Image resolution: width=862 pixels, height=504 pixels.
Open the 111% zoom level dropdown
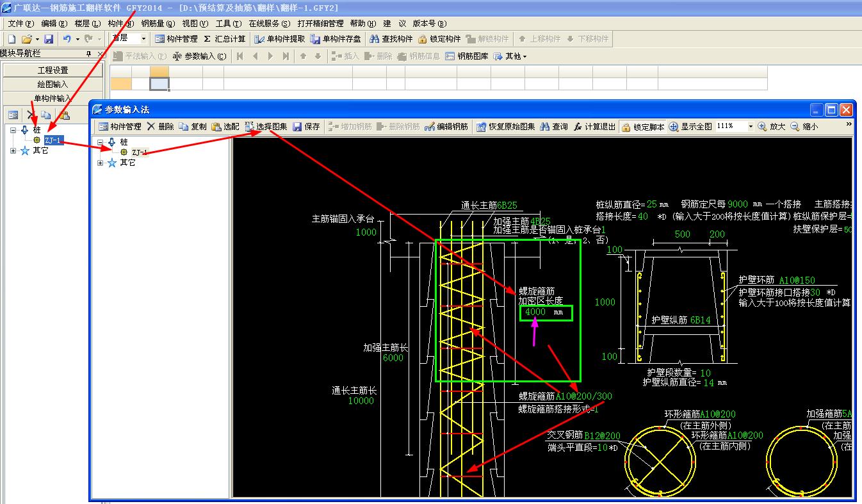[751, 127]
